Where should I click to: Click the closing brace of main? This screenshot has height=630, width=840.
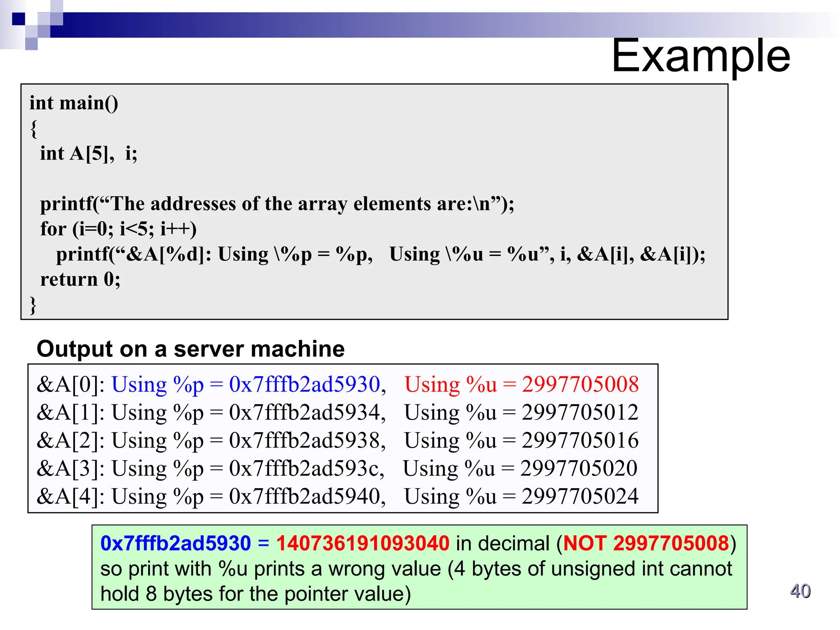(33, 306)
